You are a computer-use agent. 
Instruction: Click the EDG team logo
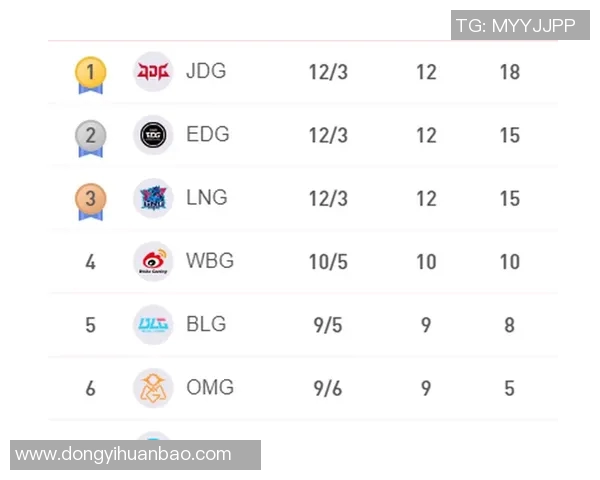pyautogui.click(x=153, y=135)
